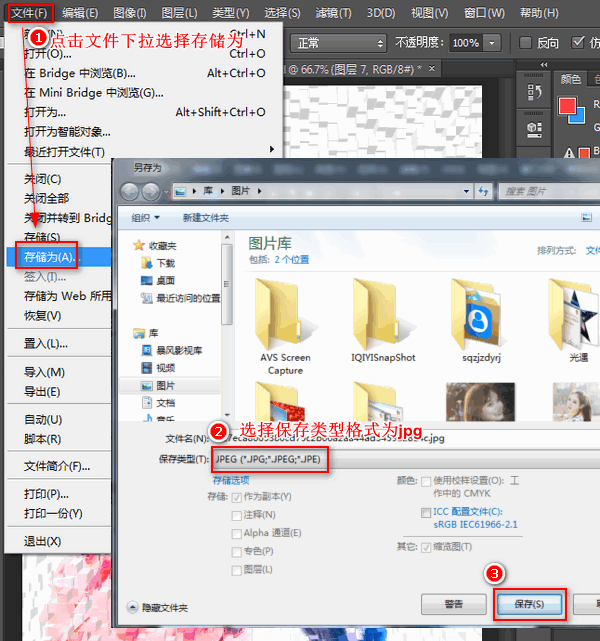The image size is (600, 641).
Task: Open the History panel icon
Action: click(x=534, y=92)
